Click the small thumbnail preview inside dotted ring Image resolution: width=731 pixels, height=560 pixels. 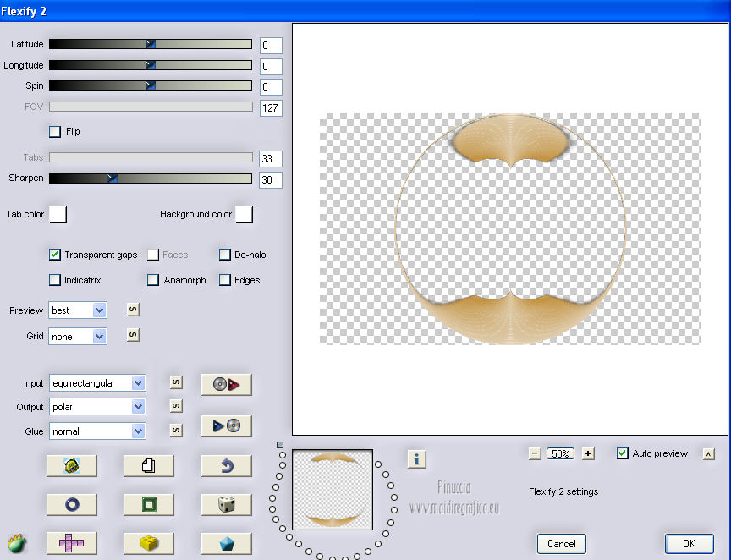(333, 490)
